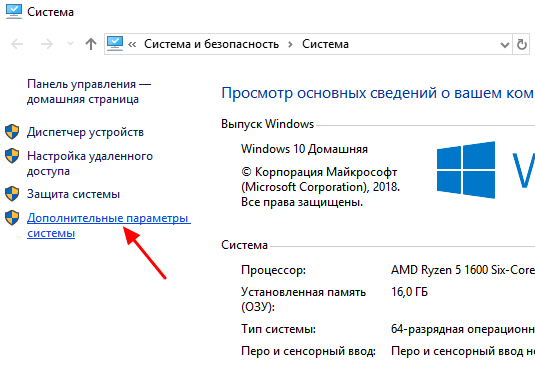Click the computer icon in address bar

pyautogui.click(x=115, y=44)
